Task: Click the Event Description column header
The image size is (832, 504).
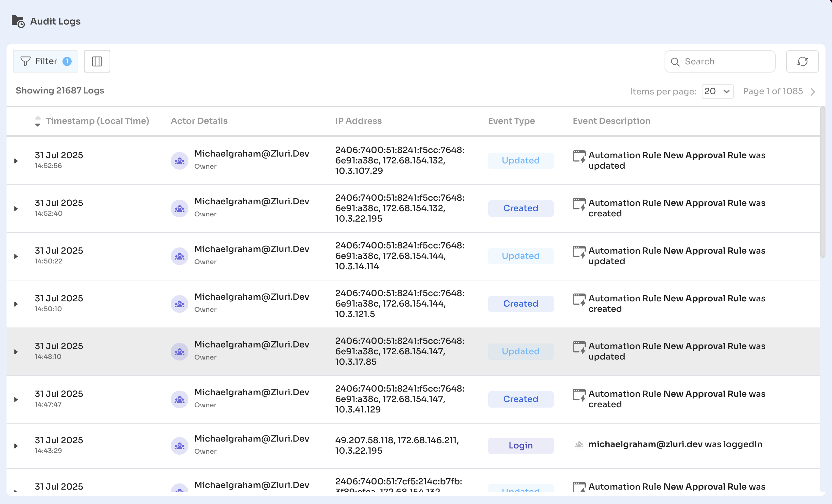Action: (x=611, y=121)
